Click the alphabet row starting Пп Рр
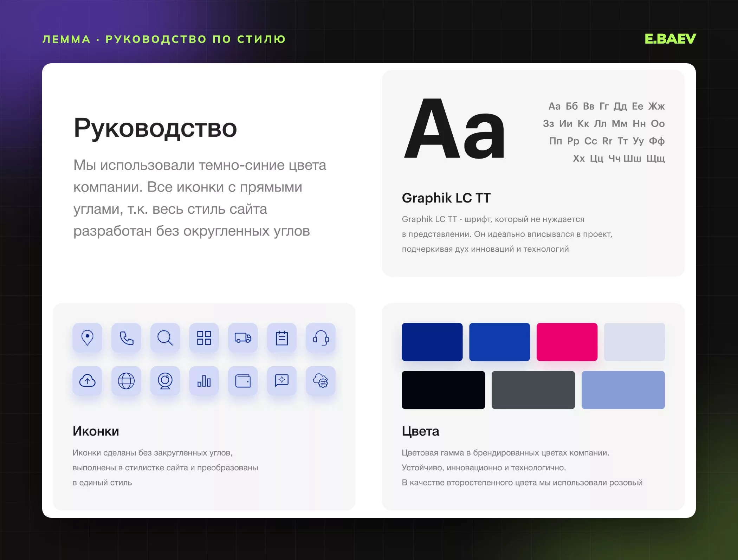Viewport: 738px width, 560px height. [607, 141]
